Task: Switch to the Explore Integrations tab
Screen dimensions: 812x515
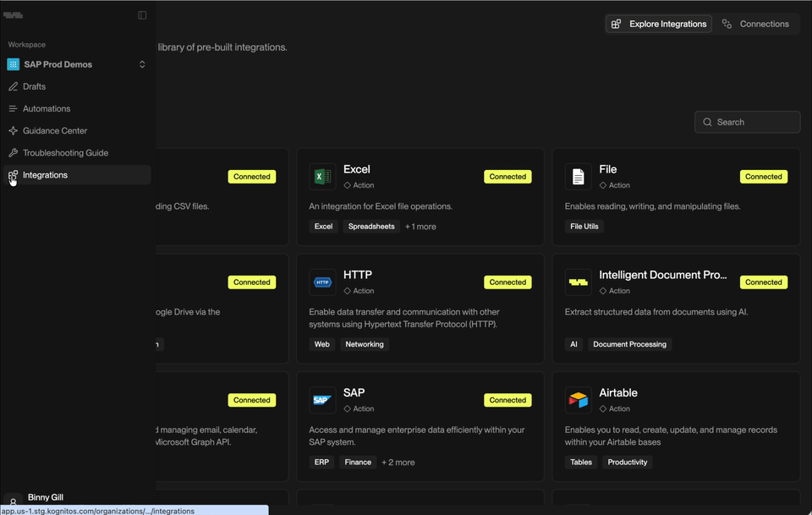Action: tap(658, 24)
